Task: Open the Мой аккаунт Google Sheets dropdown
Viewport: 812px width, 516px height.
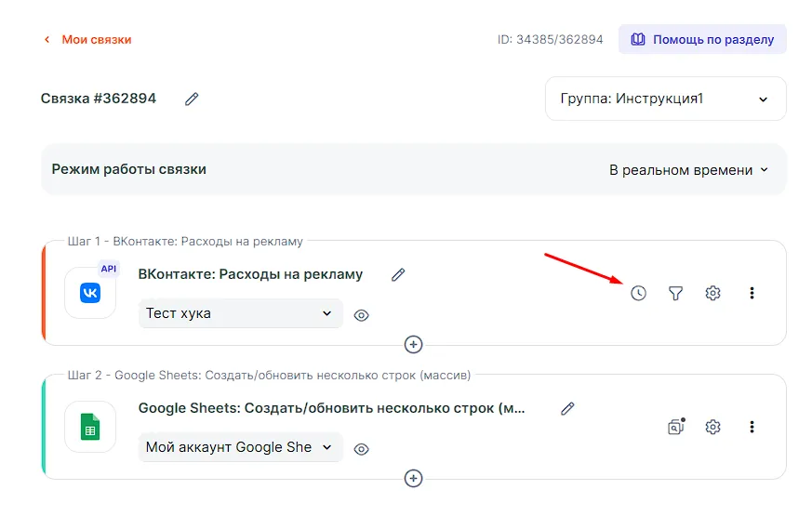Action: pos(240,447)
